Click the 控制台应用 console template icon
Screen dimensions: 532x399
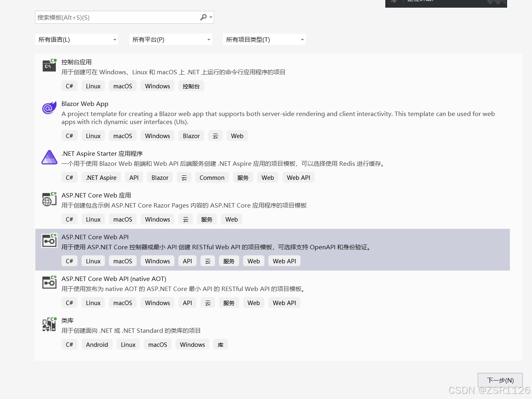[x=49, y=65]
